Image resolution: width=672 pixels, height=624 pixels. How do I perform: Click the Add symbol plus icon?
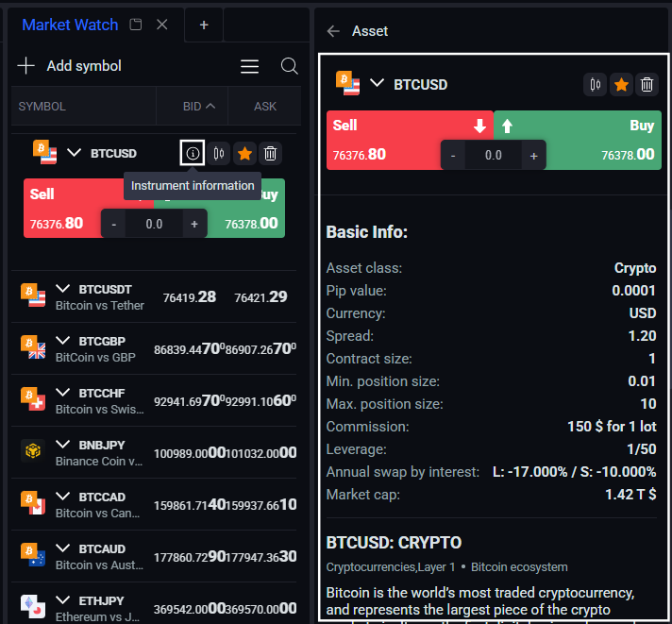tap(26, 65)
